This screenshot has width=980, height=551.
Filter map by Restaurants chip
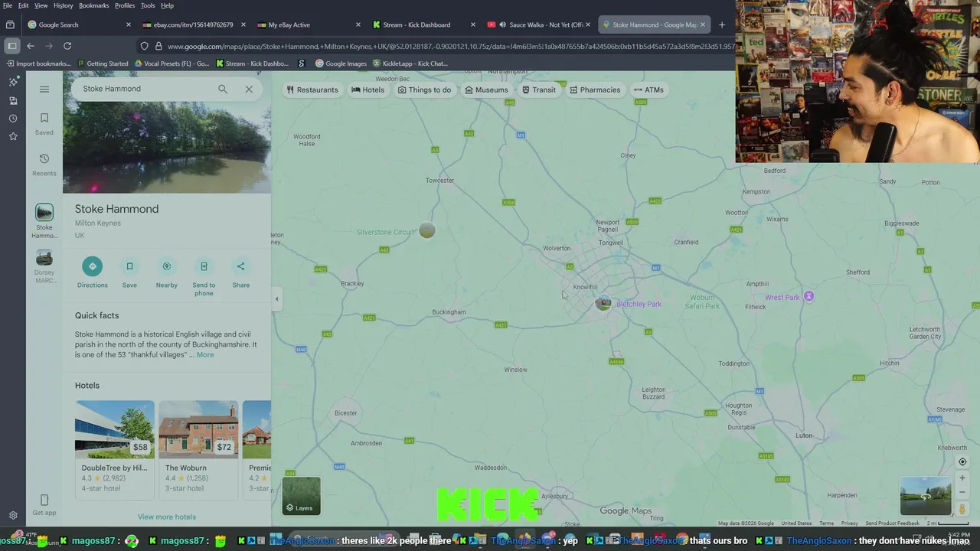pos(312,90)
